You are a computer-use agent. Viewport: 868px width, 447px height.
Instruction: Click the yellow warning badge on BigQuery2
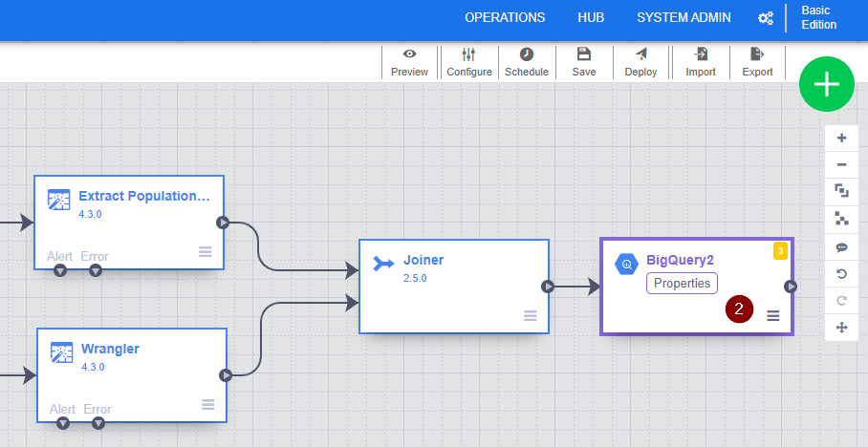(x=780, y=251)
